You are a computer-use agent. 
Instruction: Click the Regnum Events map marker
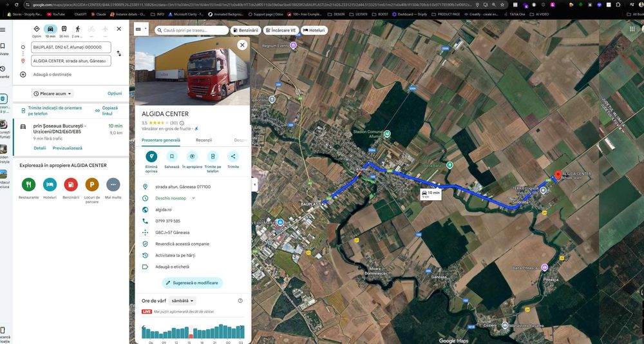(293, 46)
